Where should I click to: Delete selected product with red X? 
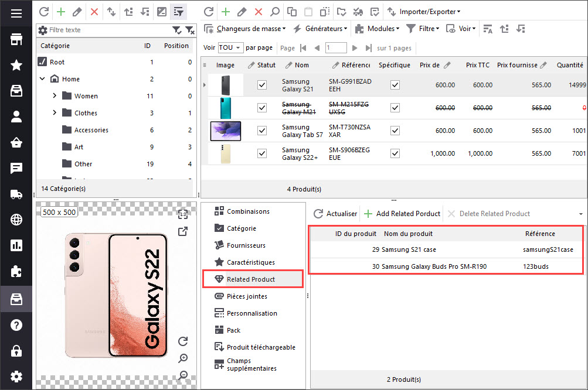coord(259,12)
